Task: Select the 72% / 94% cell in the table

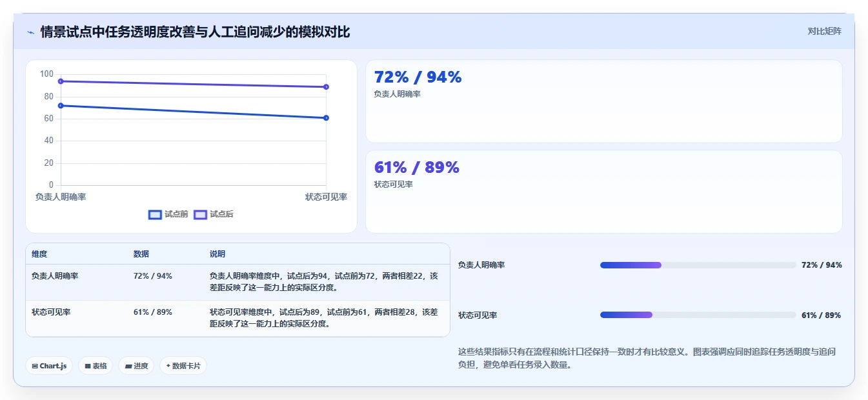Action: point(153,276)
